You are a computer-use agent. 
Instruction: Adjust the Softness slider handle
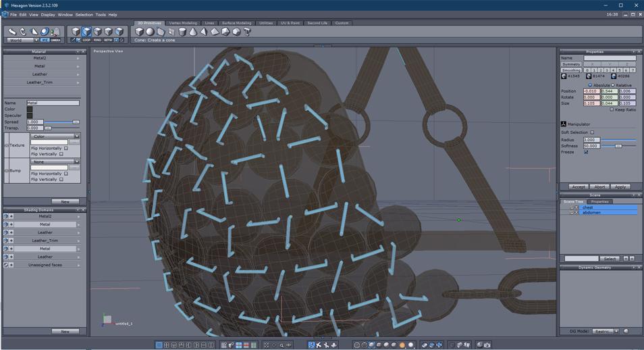click(618, 146)
